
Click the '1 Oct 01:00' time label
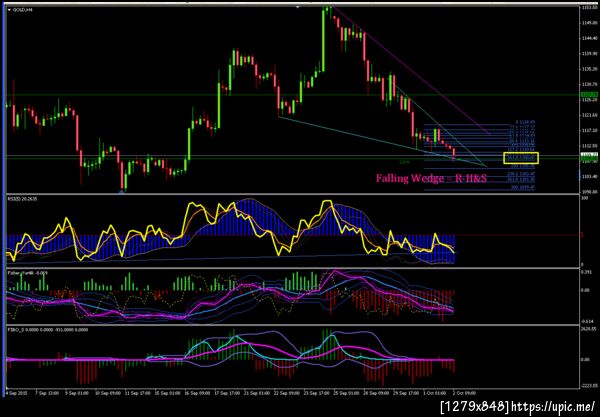point(435,393)
